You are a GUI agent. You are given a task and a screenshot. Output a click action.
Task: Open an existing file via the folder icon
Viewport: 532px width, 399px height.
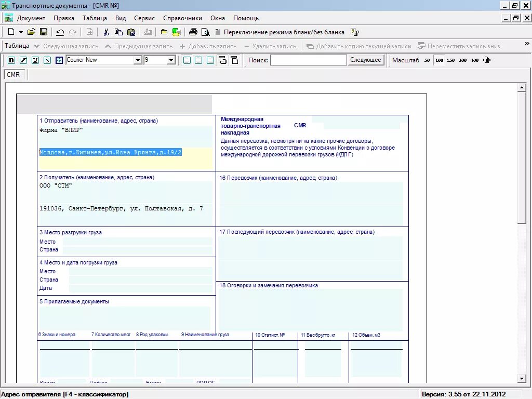click(31, 32)
